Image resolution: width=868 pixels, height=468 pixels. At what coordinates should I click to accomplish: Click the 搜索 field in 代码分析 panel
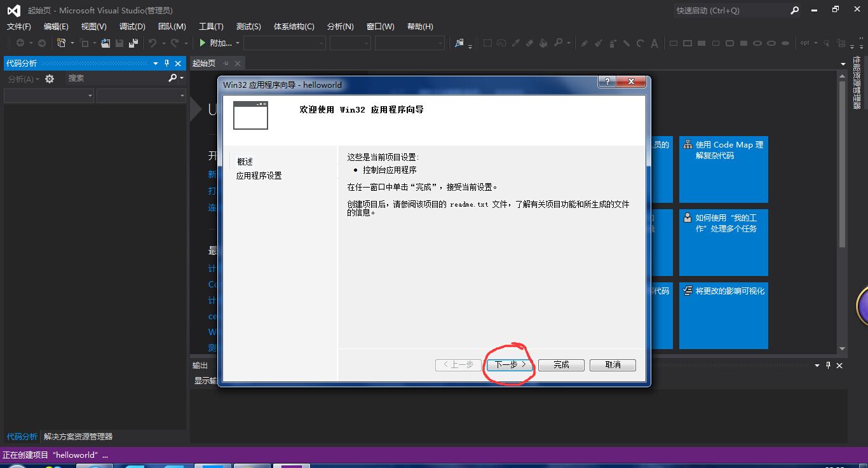115,78
